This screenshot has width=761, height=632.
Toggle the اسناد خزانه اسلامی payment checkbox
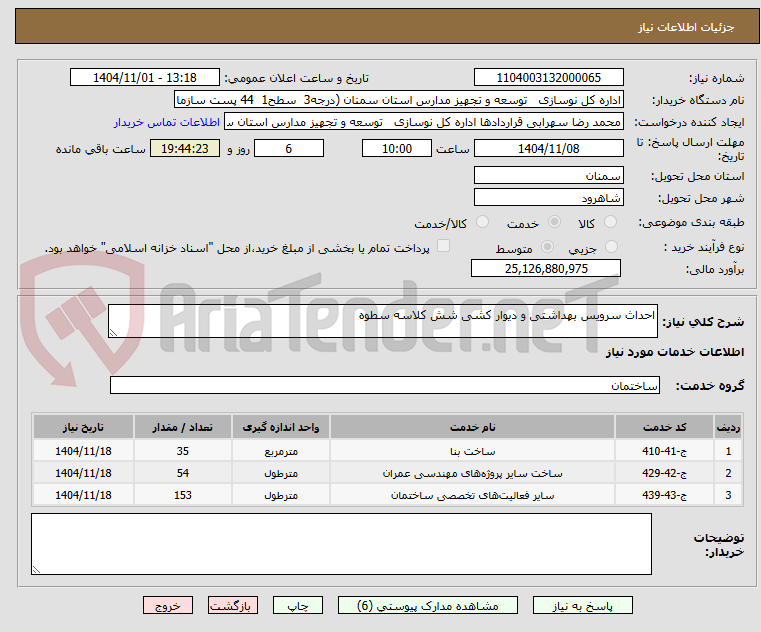[443, 246]
